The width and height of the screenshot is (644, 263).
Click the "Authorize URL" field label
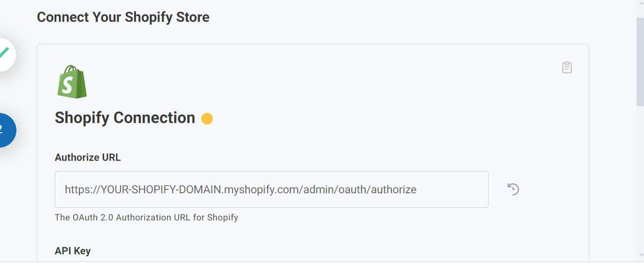[x=88, y=157]
